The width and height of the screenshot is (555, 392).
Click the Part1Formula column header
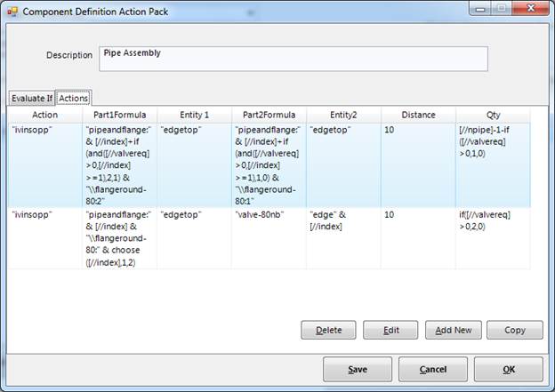click(x=119, y=115)
